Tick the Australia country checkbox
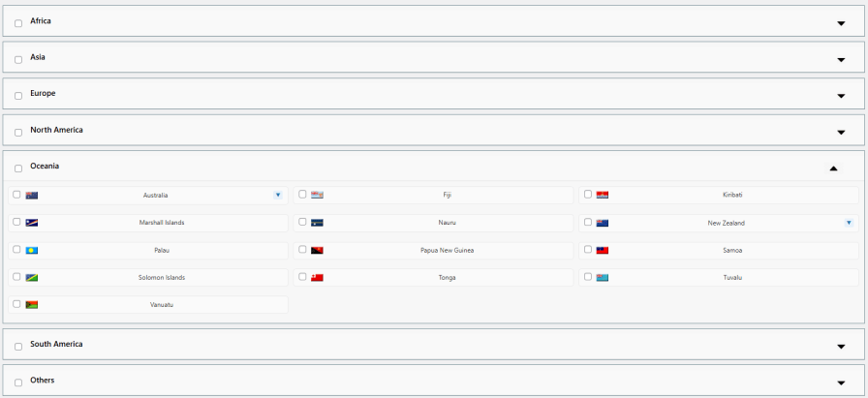Image resolution: width=868 pixels, height=398 pixels. click(x=16, y=195)
